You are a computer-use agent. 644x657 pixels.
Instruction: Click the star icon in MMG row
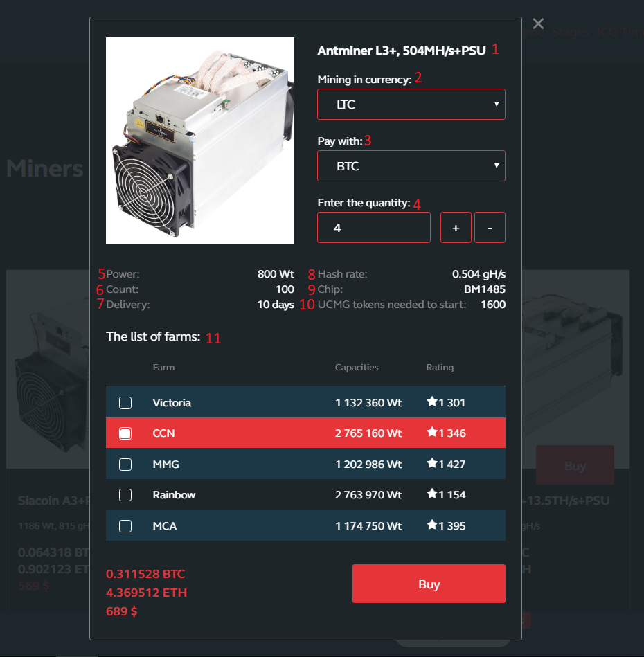pyautogui.click(x=432, y=463)
